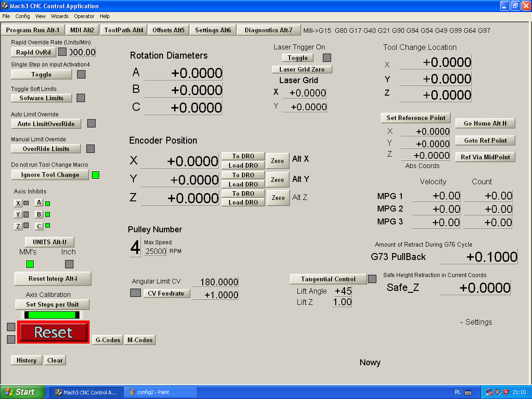Click the Rapid OvRd button
The width and height of the screenshot is (532, 399).
[x=33, y=52]
